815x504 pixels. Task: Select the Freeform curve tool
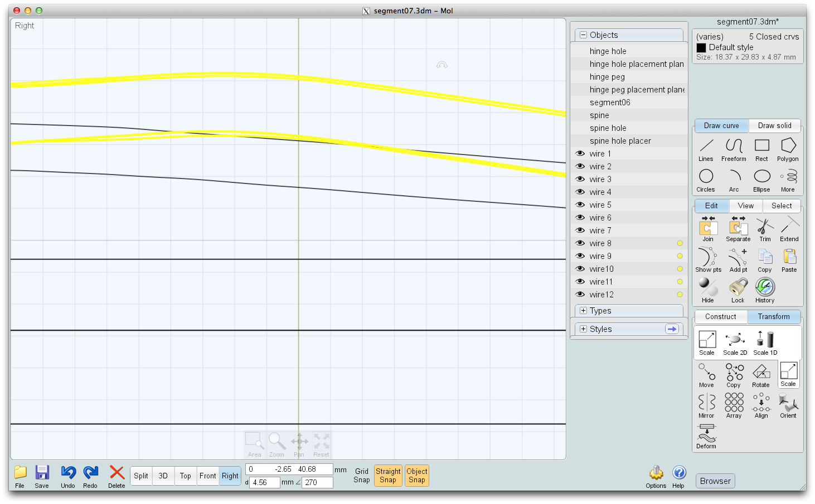point(734,150)
